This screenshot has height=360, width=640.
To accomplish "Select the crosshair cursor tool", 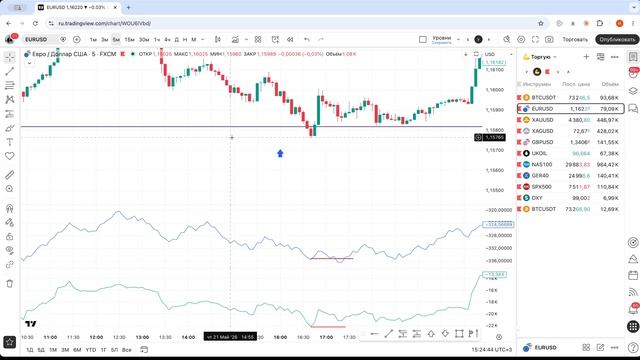I will point(10,57).
